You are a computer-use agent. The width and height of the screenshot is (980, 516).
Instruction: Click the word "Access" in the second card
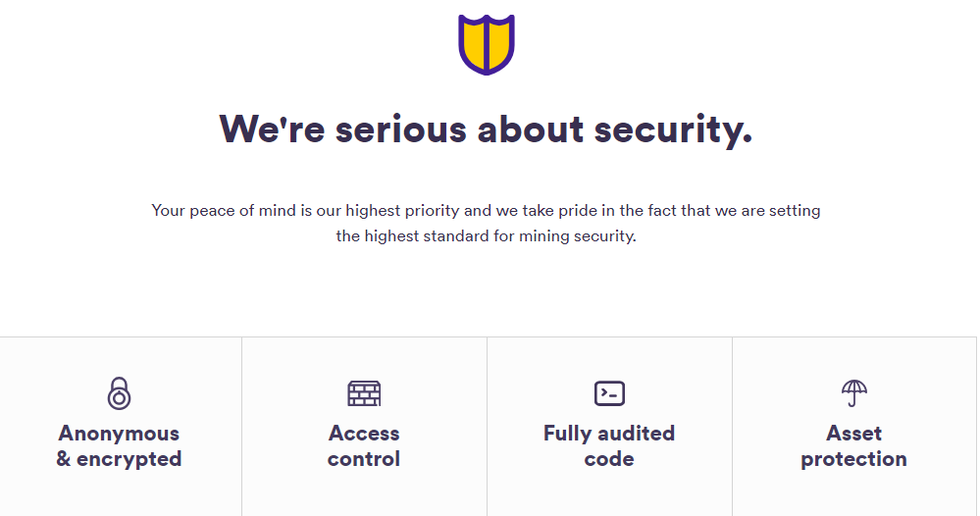click(x=364, y=434)
